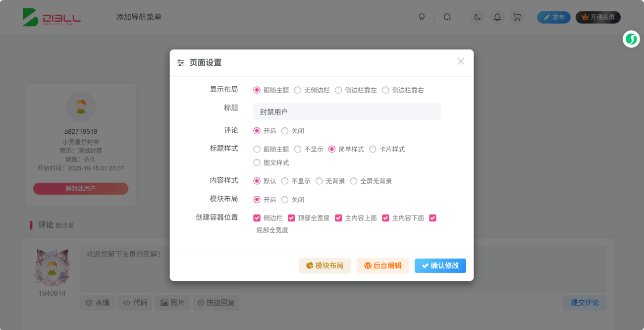Viewport: 644px width, 330px height.
Task: Turn off comments with 关闭 radio
Action: point(285,131)
